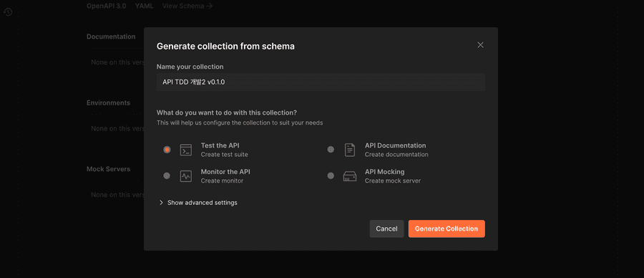Click the mock server icon for API Mocking

[349, 176]
